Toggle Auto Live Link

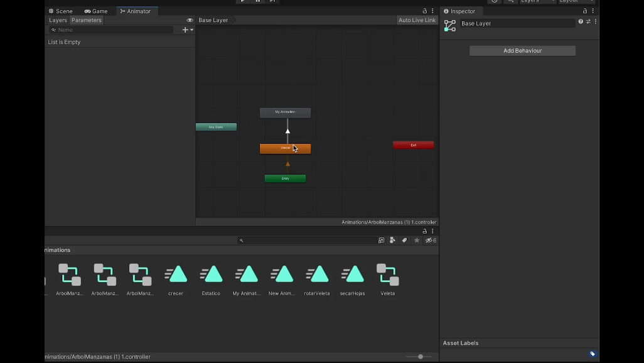click(417, 20)
